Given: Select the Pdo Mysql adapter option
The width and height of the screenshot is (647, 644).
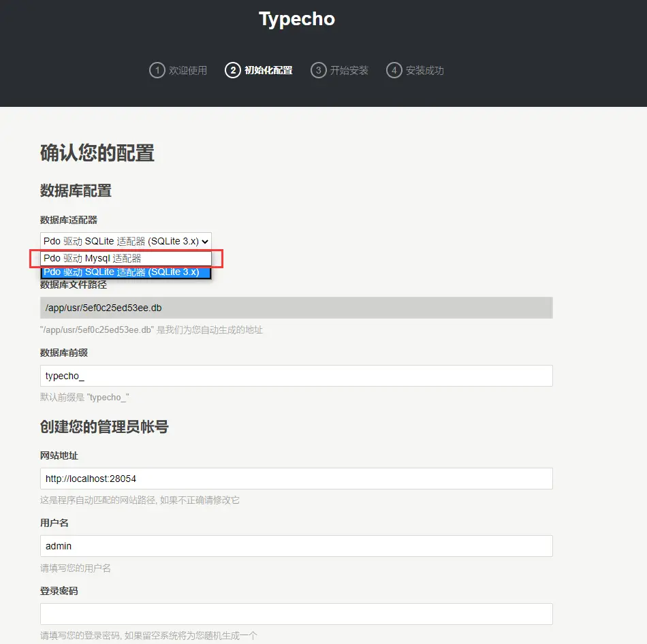Looking at the screenshot, I should point(126,258).
